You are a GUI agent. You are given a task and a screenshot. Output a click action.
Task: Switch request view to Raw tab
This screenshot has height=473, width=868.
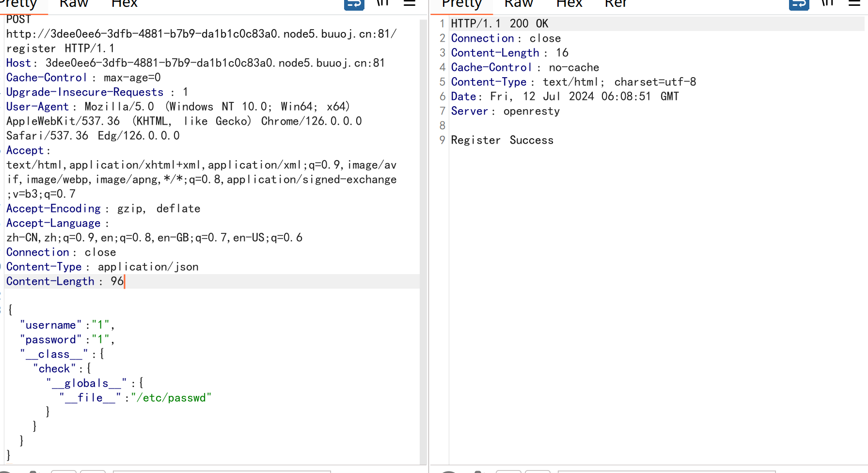(74, 4)
